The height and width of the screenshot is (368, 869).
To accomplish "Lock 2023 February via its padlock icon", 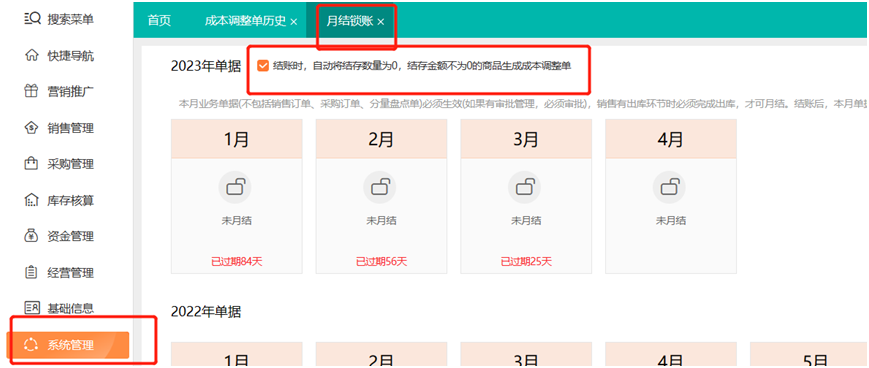I will (x=380, y=187).
